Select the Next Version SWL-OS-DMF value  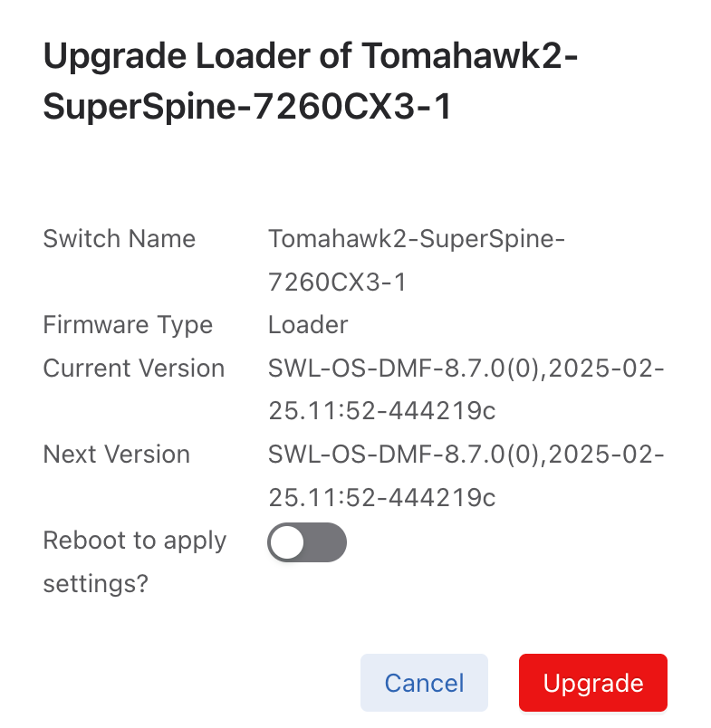466,455
